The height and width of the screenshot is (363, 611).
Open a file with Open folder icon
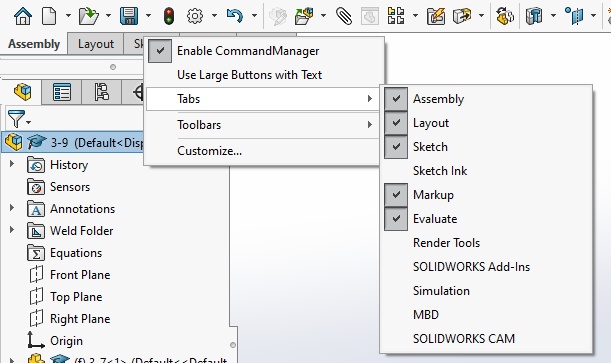pos(88,16)
